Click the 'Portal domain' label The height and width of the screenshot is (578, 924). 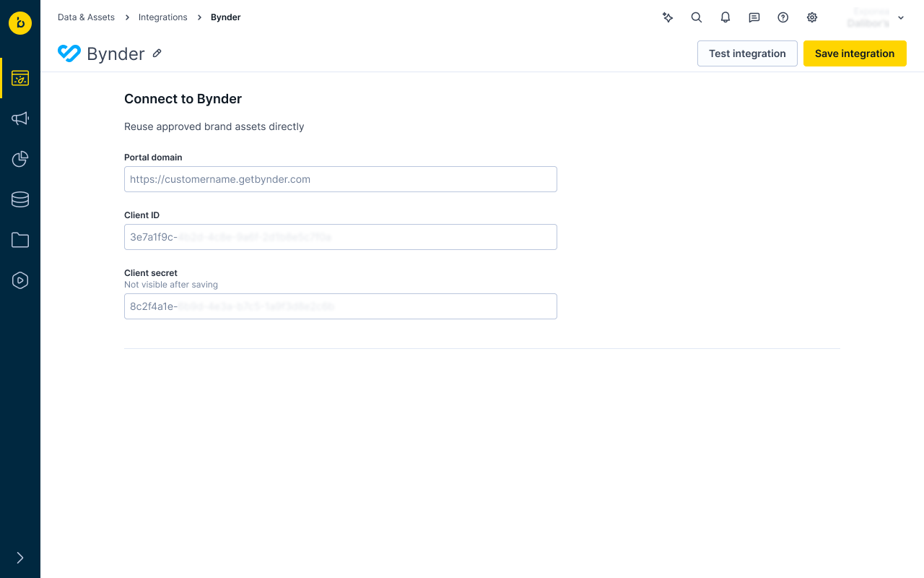[153, 158]
